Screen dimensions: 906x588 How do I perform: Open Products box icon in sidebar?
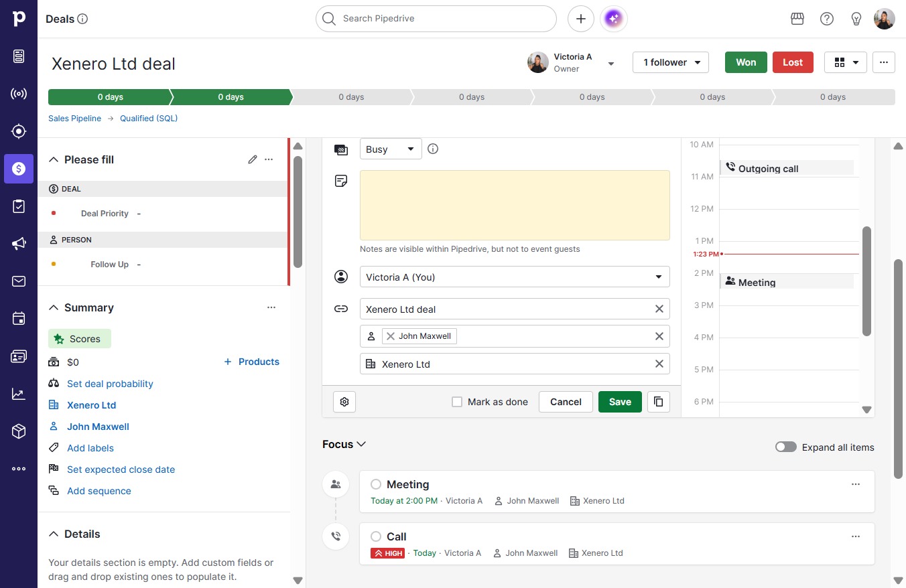(19, 431)
